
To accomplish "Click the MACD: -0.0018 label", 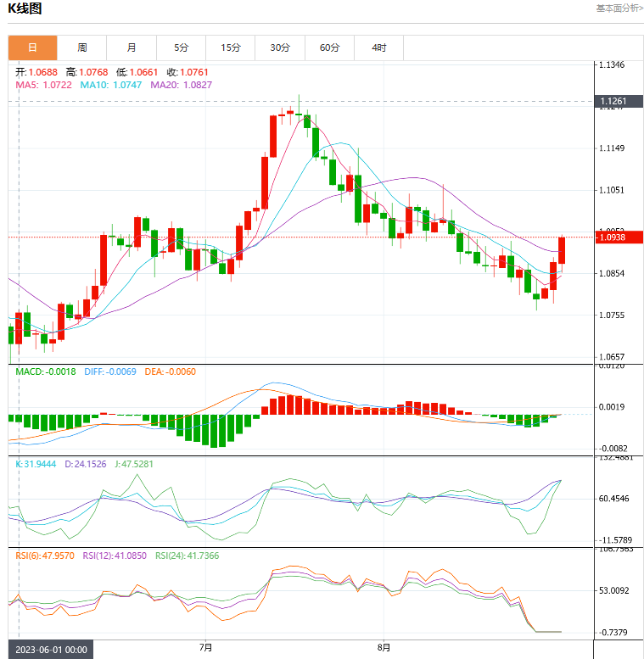I will pos(46,372).
